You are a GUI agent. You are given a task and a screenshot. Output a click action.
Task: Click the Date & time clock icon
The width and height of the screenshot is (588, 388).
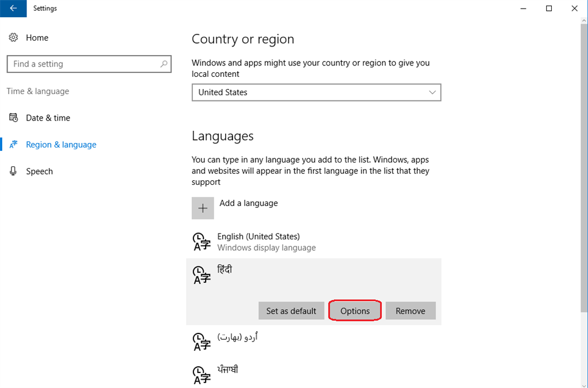[13, 118]
